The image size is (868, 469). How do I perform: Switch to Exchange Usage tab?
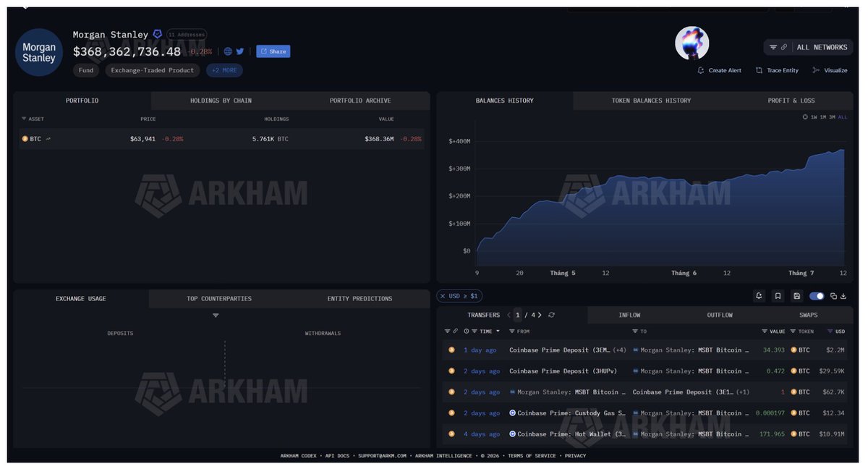80,298
